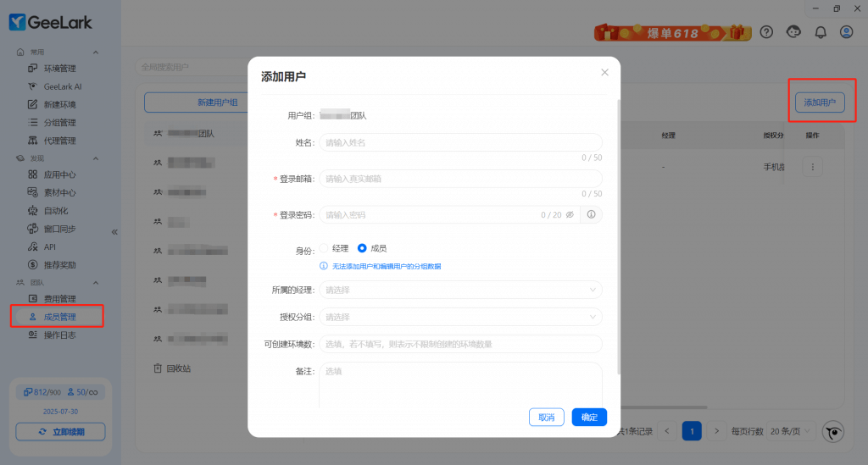The height and width of the screenshot is (465, 868).
Task: Click the 确定 confirm button
Action: click(x=589, y=417)
